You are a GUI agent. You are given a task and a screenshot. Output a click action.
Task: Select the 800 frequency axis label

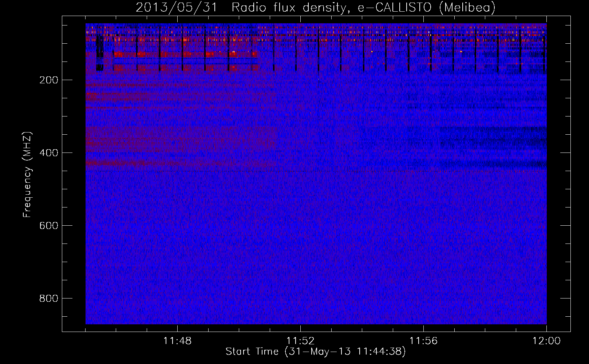pyautogui.click(x=49, y=298)
